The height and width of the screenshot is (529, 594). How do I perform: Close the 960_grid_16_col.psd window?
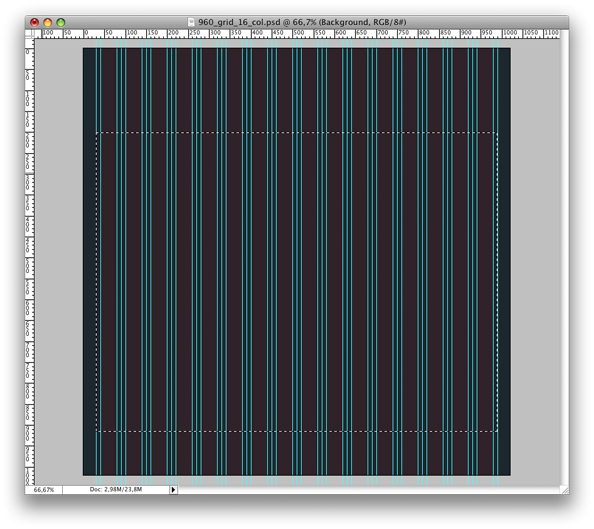click(34, 22)
